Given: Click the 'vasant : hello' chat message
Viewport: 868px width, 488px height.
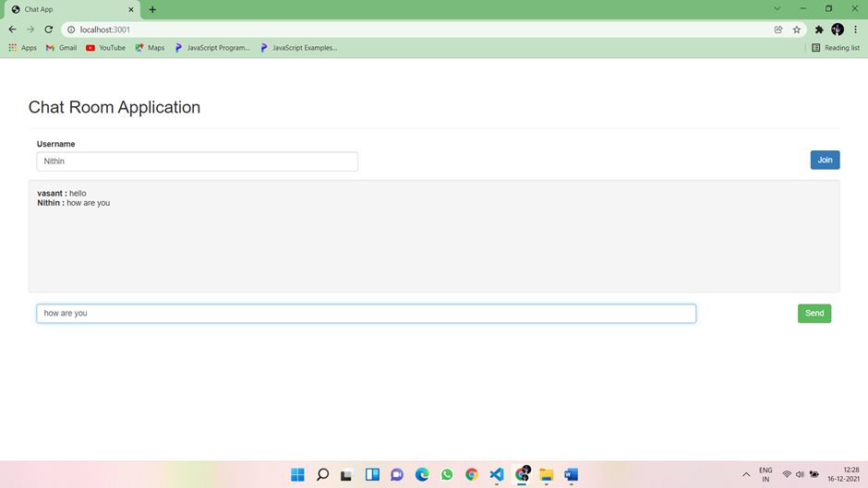Looking at the screenshot, I should pos(62,193).
